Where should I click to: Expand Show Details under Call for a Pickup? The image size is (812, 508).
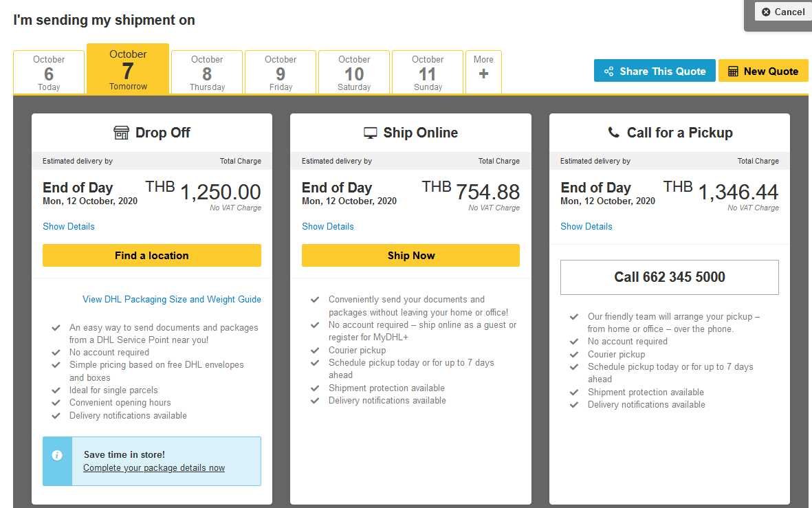tap(586, 226)
